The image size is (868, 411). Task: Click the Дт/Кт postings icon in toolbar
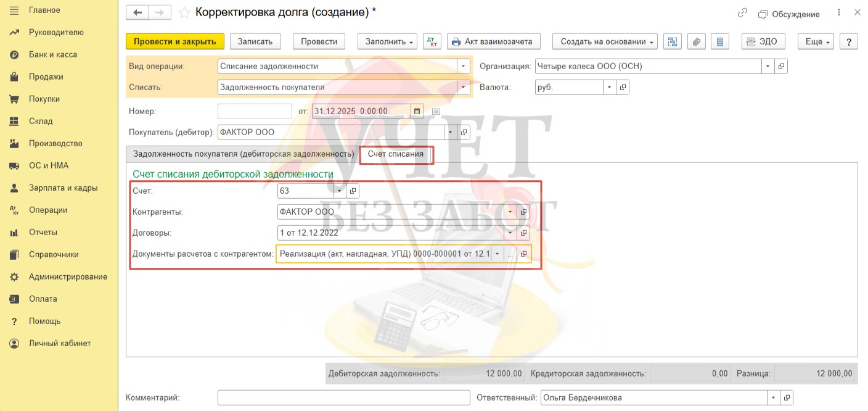[432, 41]
